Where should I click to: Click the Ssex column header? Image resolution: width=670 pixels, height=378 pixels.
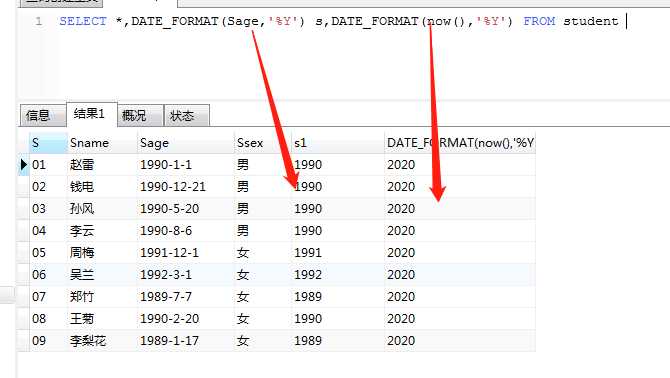pos(263,143)
